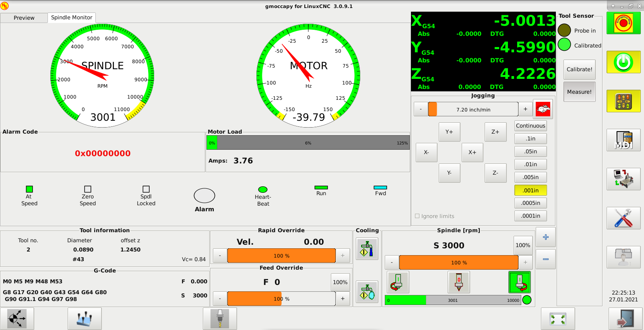
Task: Click the blue minus button
Action: coord(546,259)
